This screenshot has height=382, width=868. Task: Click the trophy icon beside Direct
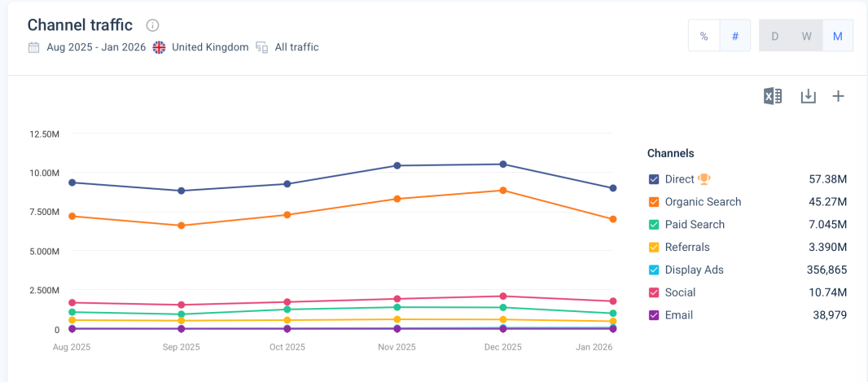coord(704,179)
